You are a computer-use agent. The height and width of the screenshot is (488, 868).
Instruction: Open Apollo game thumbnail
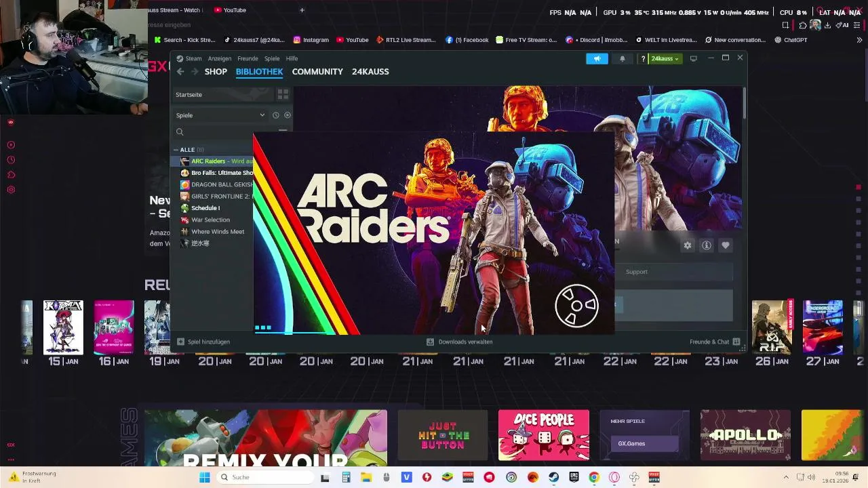745,435
